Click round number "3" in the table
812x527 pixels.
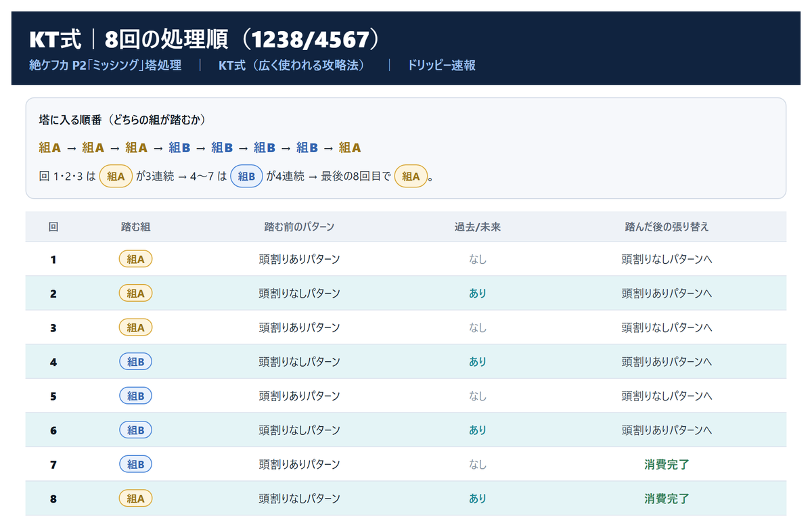click(53, 327)
